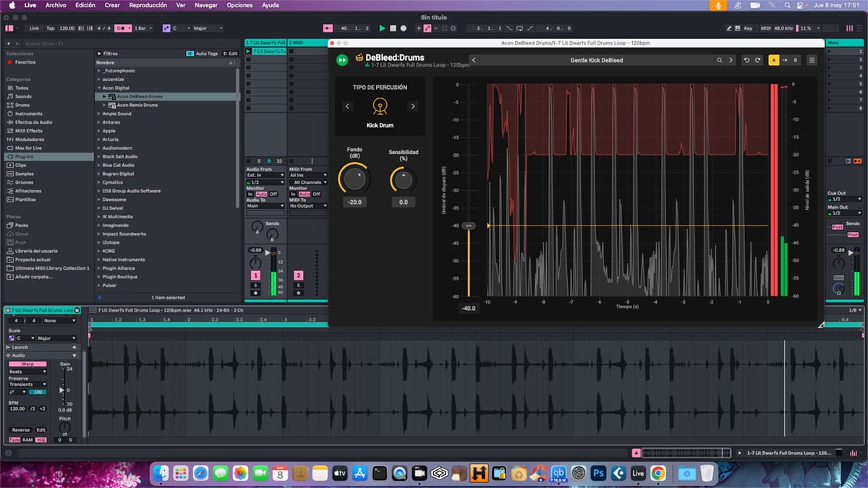
Task: Select next percussion type in DeBleed
Action: (x=413, y=106)
